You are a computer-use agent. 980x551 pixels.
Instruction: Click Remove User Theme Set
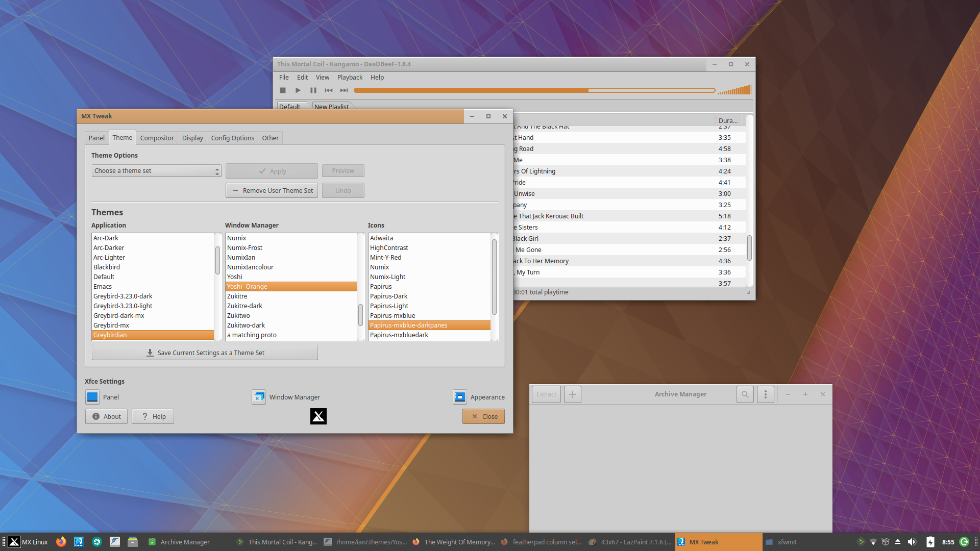click(x=272, y=191)
